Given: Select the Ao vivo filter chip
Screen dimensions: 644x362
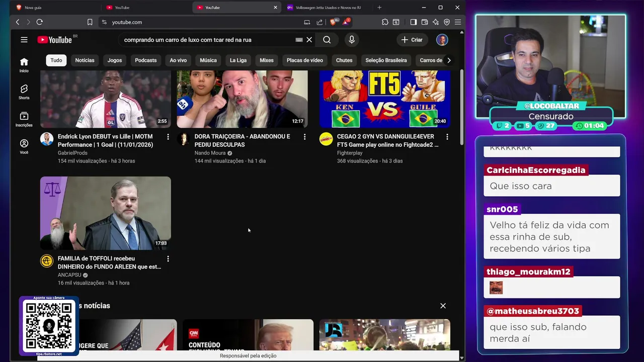Looking at the screenshot, I should coord(178,60).
